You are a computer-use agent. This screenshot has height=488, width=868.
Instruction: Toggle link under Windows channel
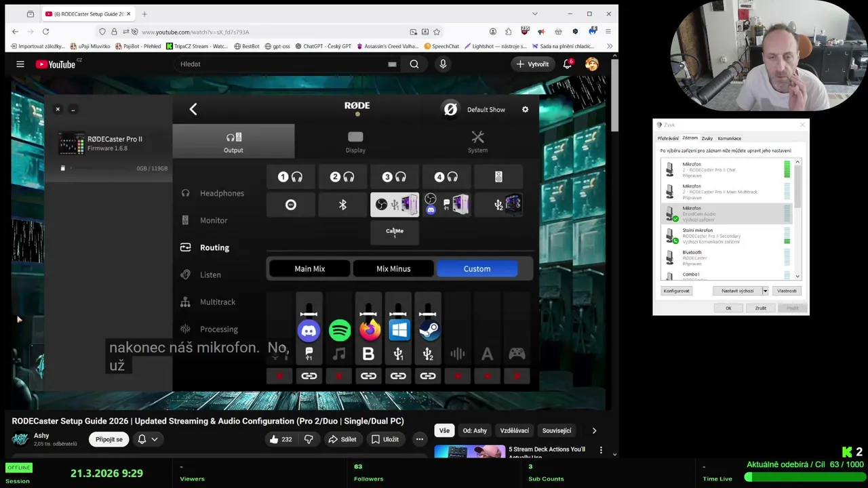coord(398,376)
